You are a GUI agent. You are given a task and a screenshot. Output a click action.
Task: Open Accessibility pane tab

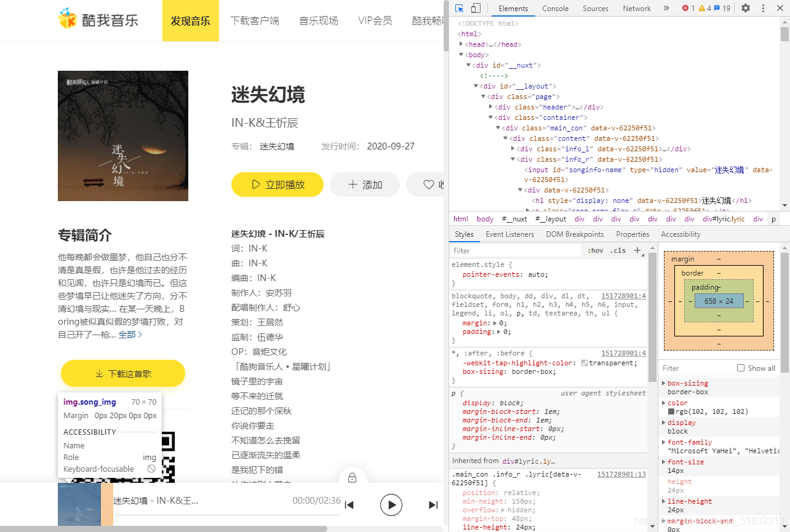tap(680, 234)
